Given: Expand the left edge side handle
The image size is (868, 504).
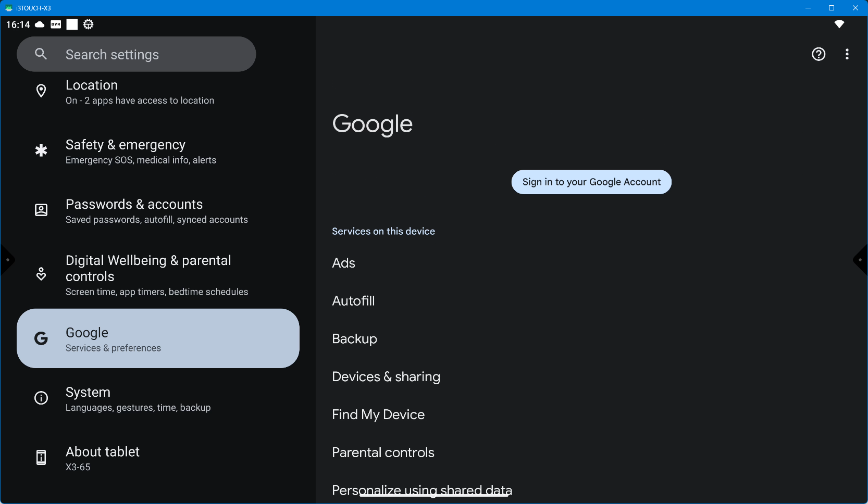Looking at the screenshot, I should tap(7, 260).
